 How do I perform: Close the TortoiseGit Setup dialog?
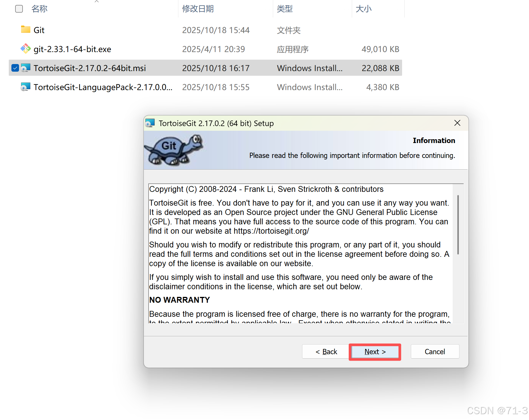457,123
